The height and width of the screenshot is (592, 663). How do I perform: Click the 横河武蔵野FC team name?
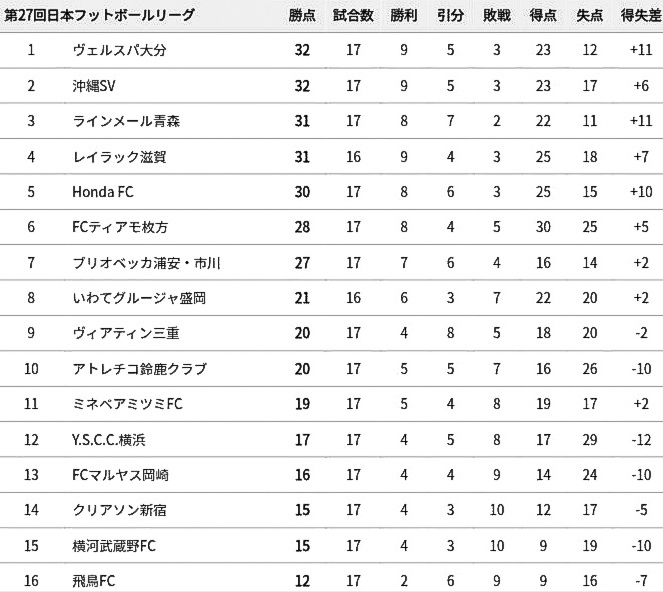114,546
